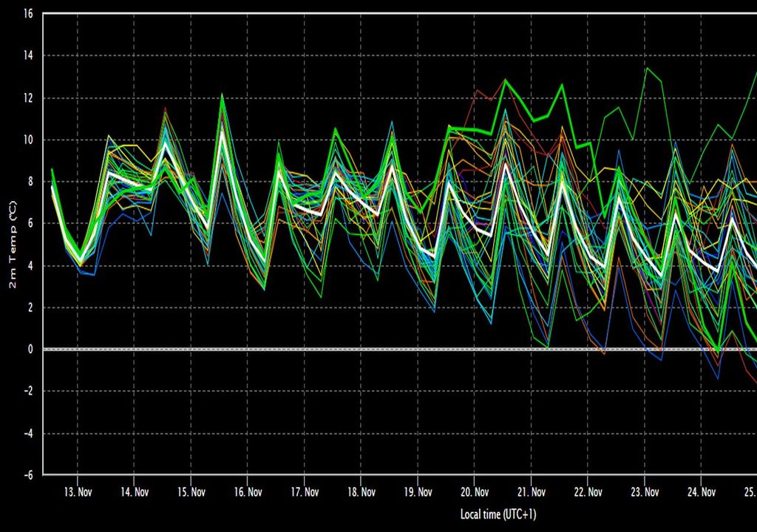This screenshot has width=757, height=532.
Task: Click the '24. Nov' date label
Action: click(x=702, y=492)
